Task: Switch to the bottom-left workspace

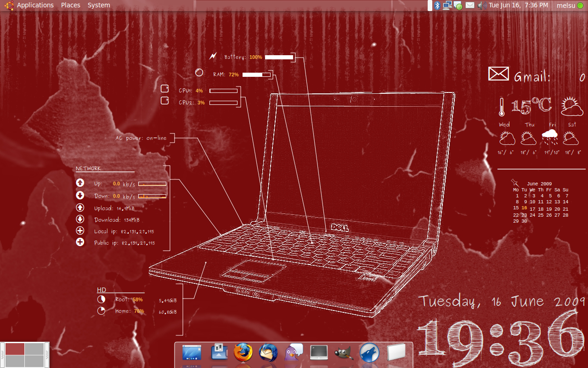Action: [14, 361]
